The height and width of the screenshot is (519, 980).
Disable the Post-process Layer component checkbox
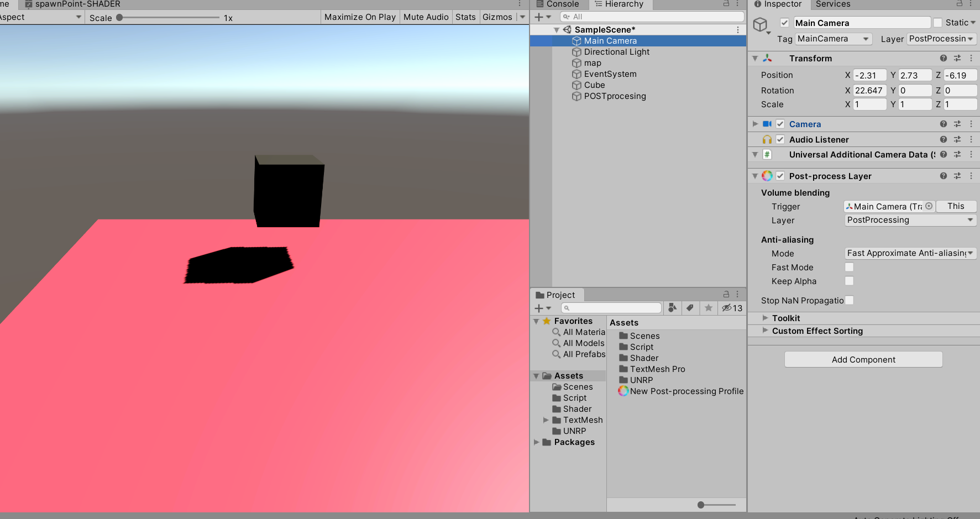point(780,176)
